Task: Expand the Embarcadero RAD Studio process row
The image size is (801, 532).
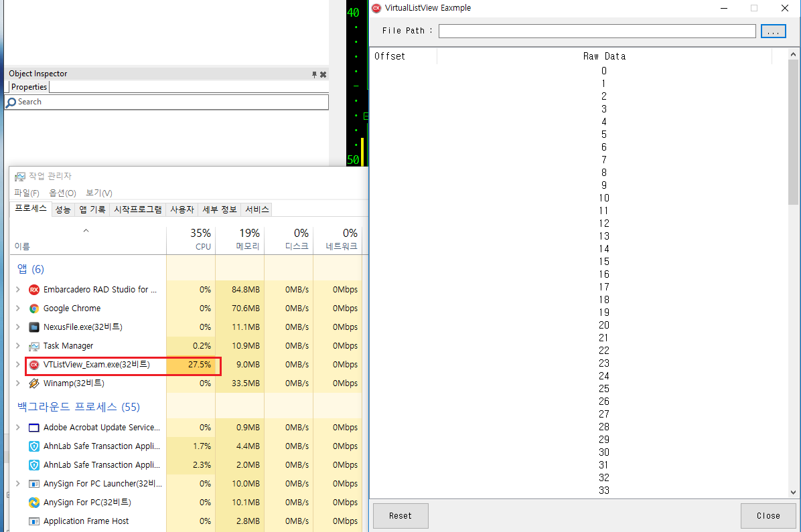Action: click(18, 290)
